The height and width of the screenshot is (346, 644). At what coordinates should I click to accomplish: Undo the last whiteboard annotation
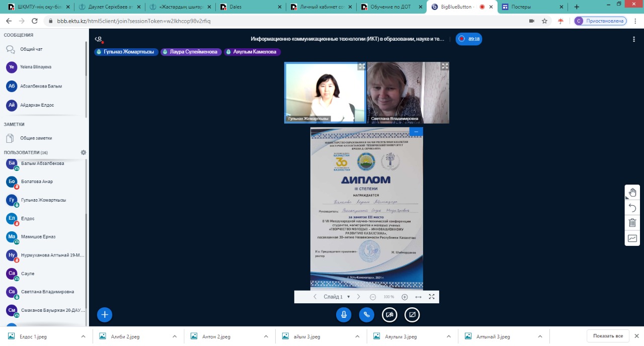[x=632, y=208]
